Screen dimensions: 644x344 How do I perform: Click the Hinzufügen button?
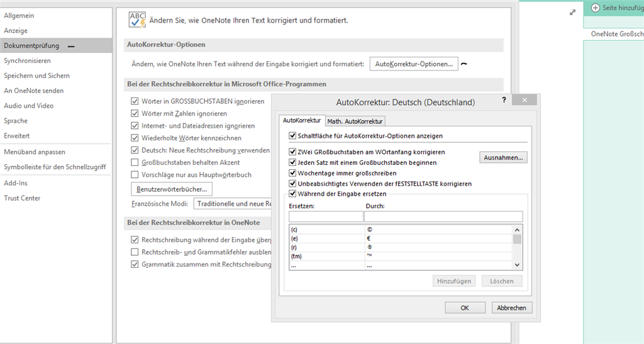pyautogui.click(x=454, y=281)
